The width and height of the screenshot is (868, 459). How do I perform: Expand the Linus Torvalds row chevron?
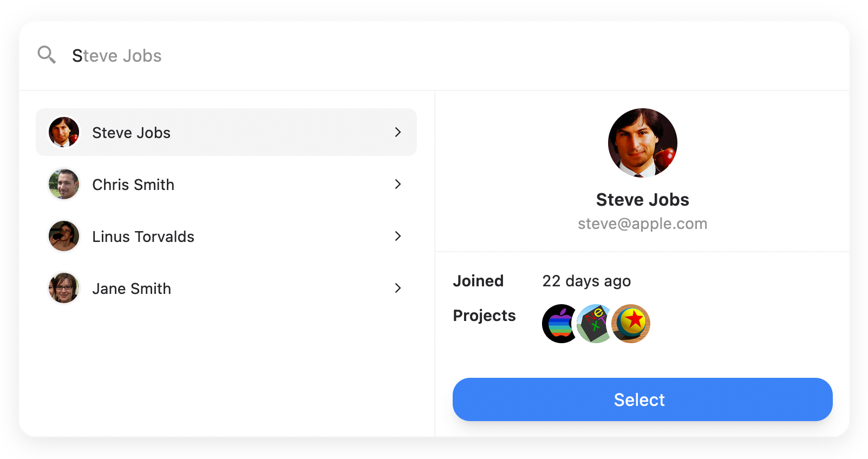pos(398,236)
